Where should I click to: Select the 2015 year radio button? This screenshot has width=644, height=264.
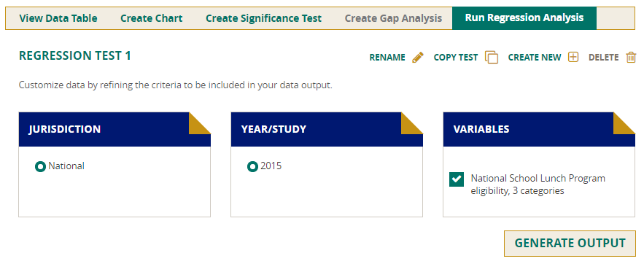pyautogui.click(x=252, y=167)
